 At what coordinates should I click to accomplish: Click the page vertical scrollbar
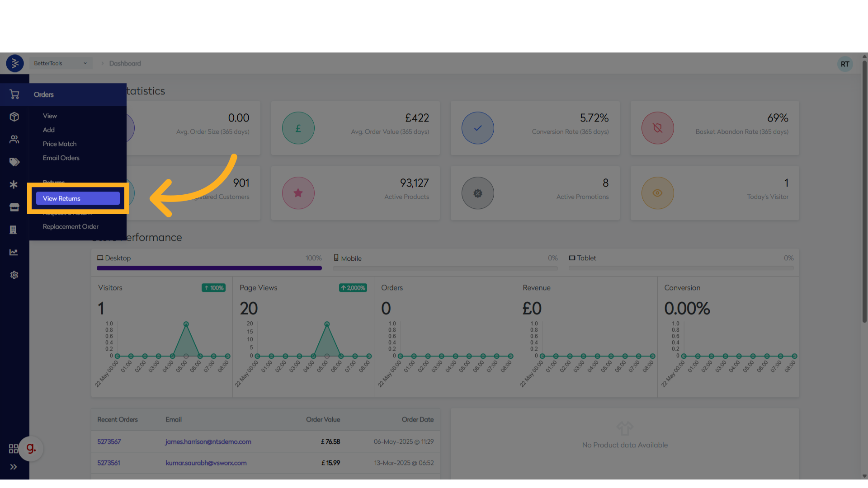point(864,190)
